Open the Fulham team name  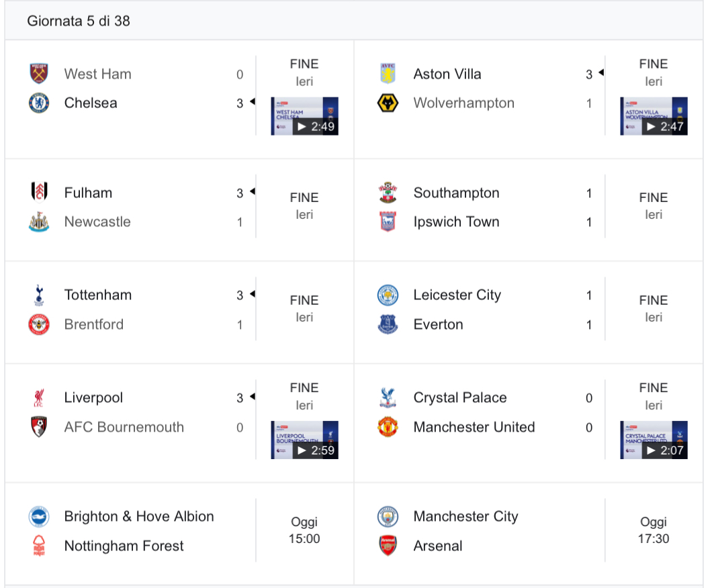coord(88,193)
